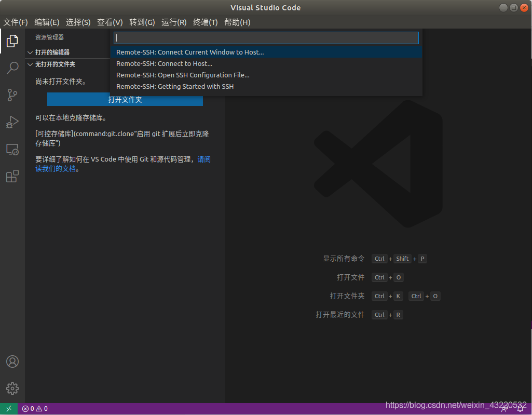The width and height of the screenshot is (532, 415).
Task: Open the Run and Debug view icon
Action: pos(12,122)
